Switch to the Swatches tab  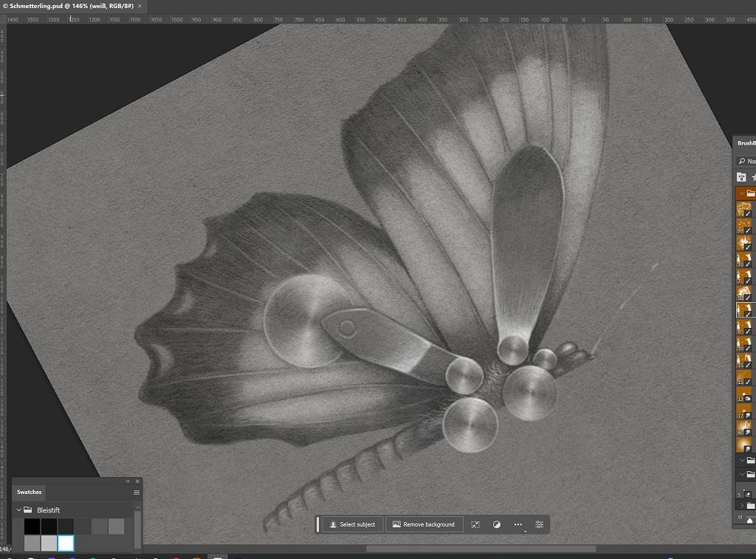pyautogui.click(x=29, y=492)
